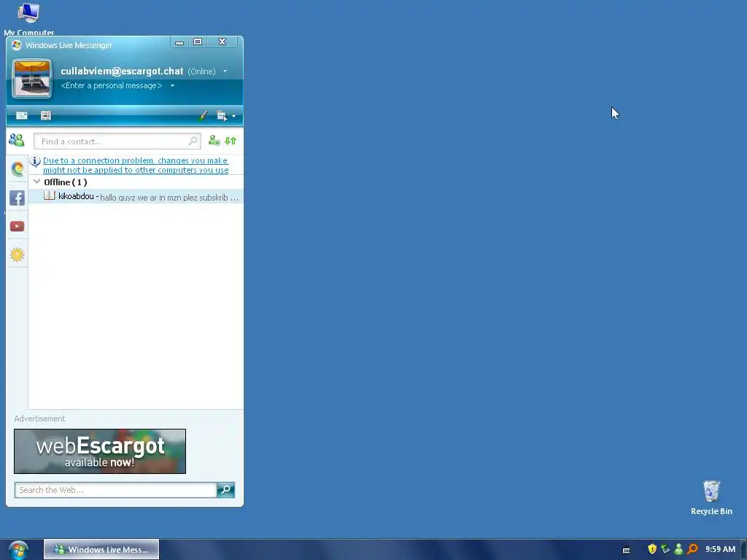The image size is (747, 560).
Task: Click kikoabdou's personal message text
Action: pos(169,198)
